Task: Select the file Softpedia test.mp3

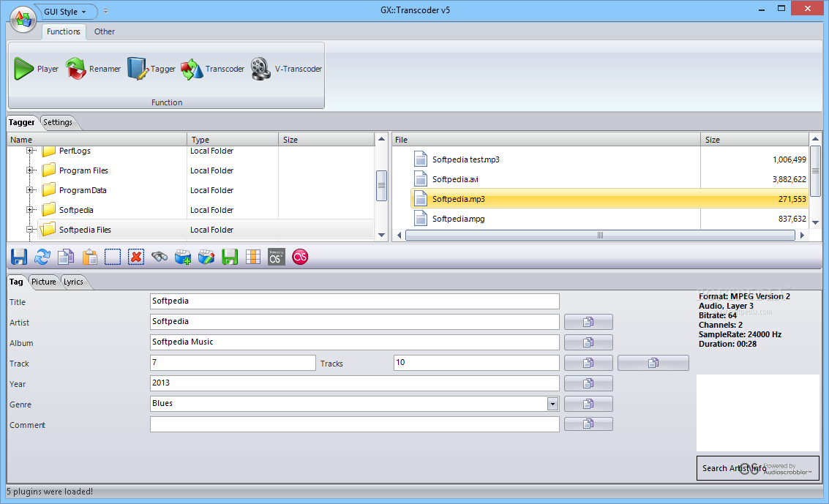Action: 609,159
